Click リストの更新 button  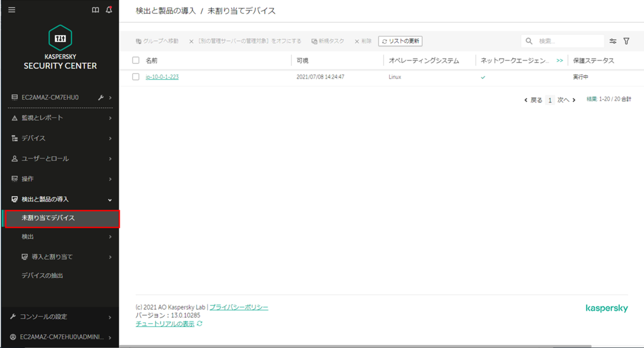400,41
